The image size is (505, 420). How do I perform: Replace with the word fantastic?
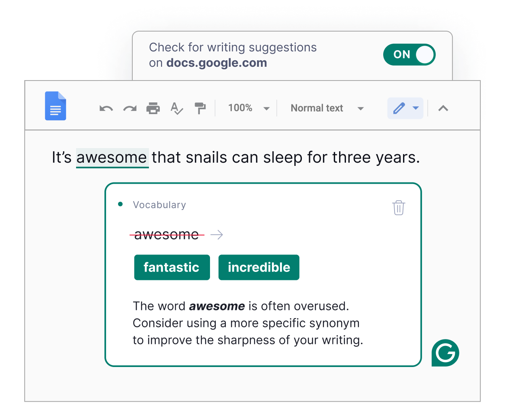tap(172, 267)
